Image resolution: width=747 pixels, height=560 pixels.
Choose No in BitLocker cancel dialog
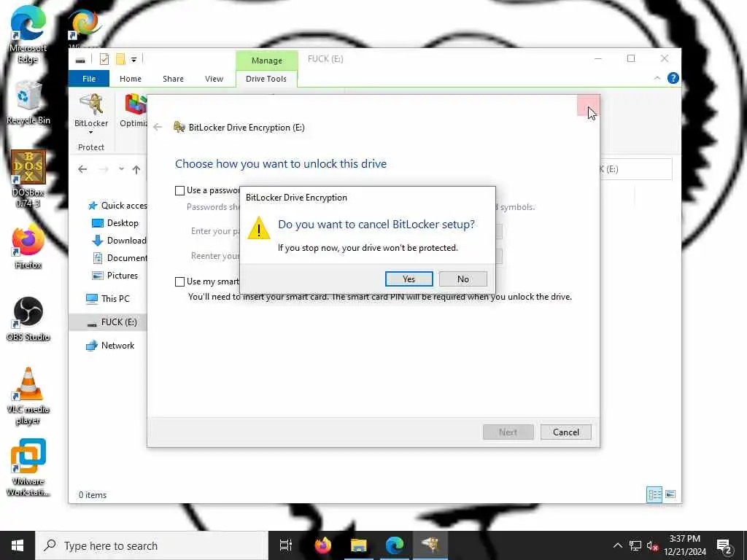click(x=462, y=279)
